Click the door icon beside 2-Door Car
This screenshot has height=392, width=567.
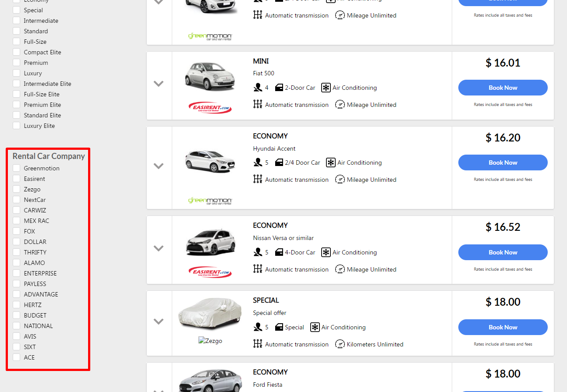click(x=279, y=88)
